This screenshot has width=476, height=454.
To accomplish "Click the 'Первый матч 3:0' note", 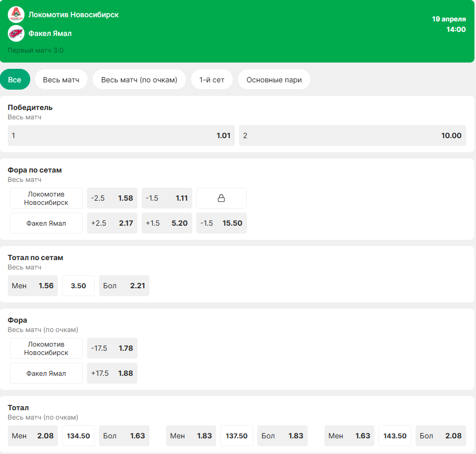I will click(x=35, y=51).
